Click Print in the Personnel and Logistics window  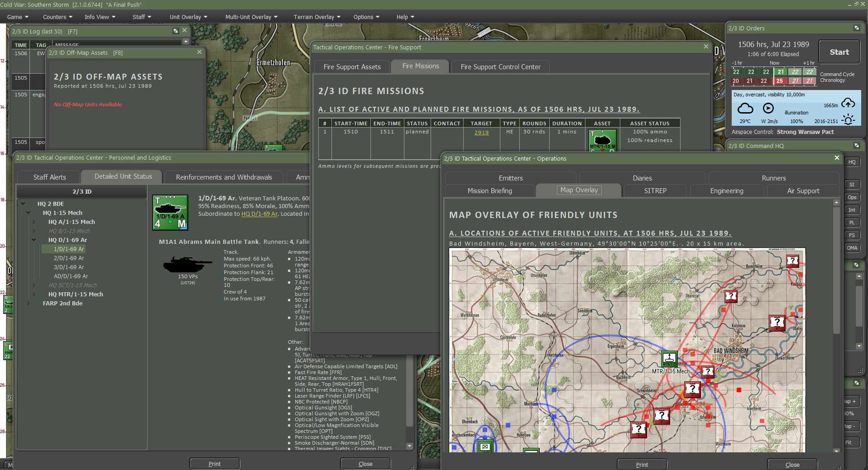click(x=215, y=464)
